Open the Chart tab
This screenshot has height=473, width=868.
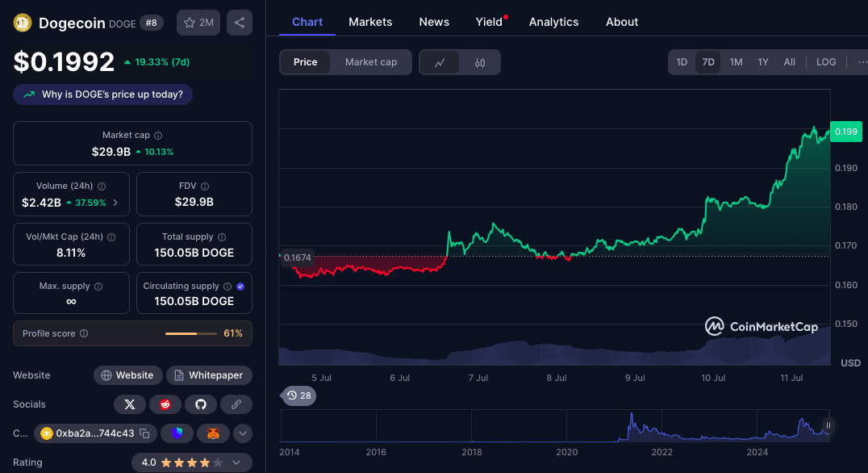pos(307,22)
